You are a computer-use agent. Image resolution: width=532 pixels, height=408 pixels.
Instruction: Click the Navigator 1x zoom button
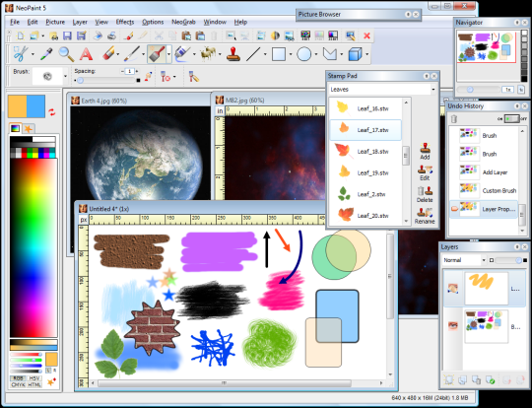coord(508,90)
